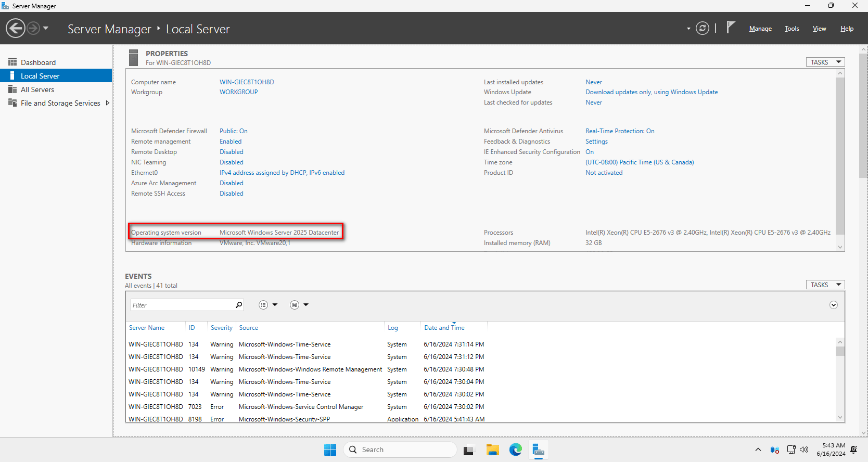Click Remote SSH Access Disabled link
Image resolution: width=868 pixels, height=462 pixels.
[231, 194]
